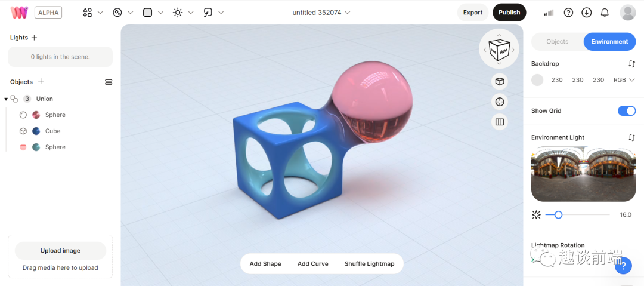The image size is (644, 286).
Task: Click the Cube blue material swatch
Action: point(36,131)
